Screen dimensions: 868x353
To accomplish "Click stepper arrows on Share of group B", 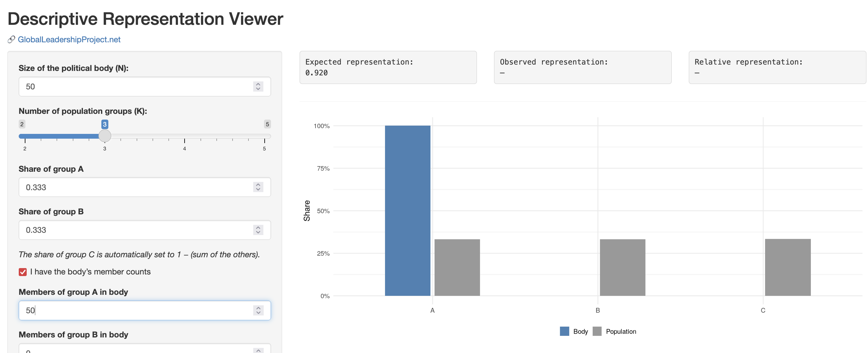I will click(258, 230).
